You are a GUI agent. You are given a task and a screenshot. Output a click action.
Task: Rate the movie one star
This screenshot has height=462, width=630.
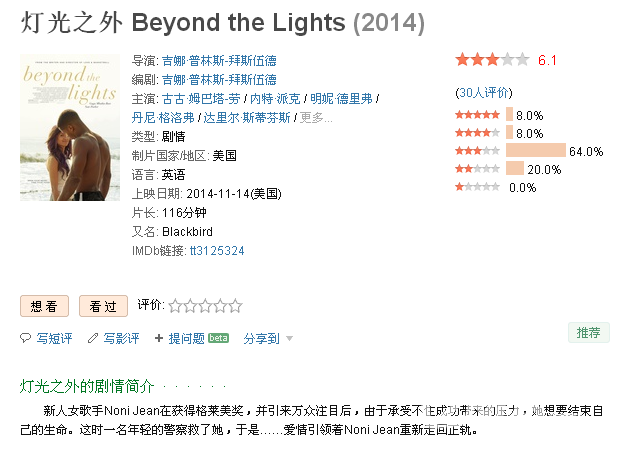pyautogui.click(x=175, y=306)
